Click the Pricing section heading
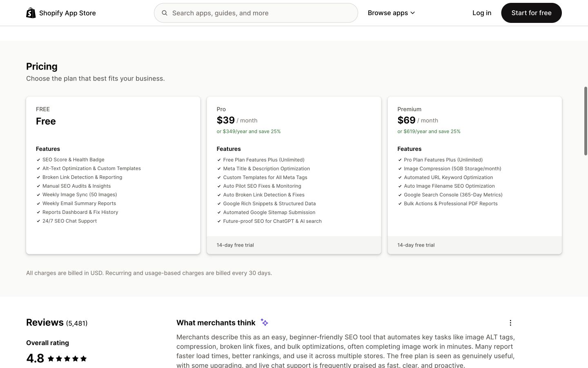The image size is (588, 368). (x=42, y=66)
